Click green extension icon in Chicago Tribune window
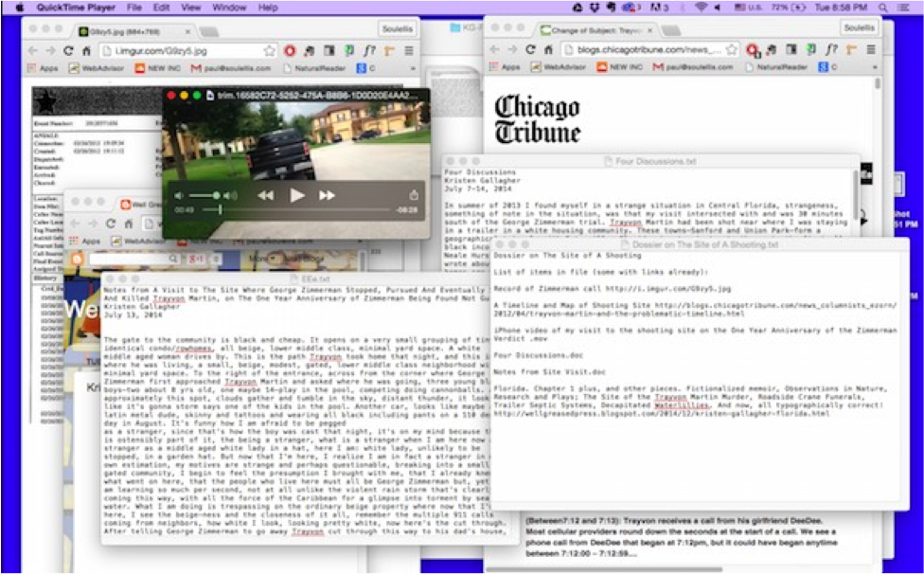Screen dimensions: 924x574 pos(811,50)
